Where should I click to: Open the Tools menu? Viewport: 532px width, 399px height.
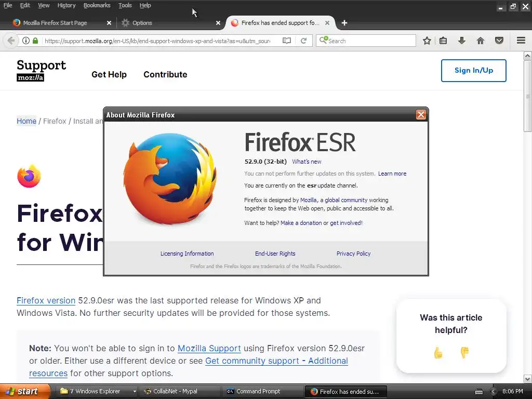point(125,5)
